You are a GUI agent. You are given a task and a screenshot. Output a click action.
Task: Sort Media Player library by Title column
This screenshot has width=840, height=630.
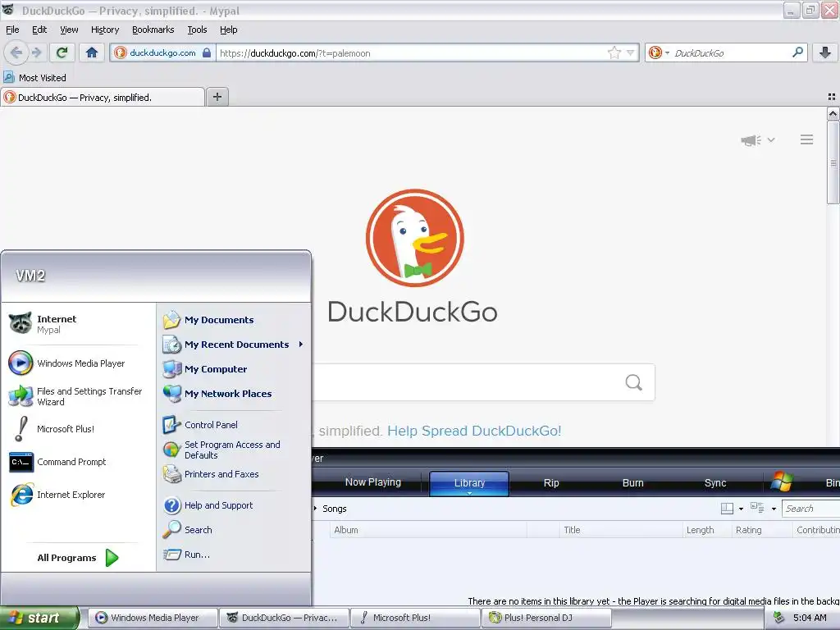(620, 530)
